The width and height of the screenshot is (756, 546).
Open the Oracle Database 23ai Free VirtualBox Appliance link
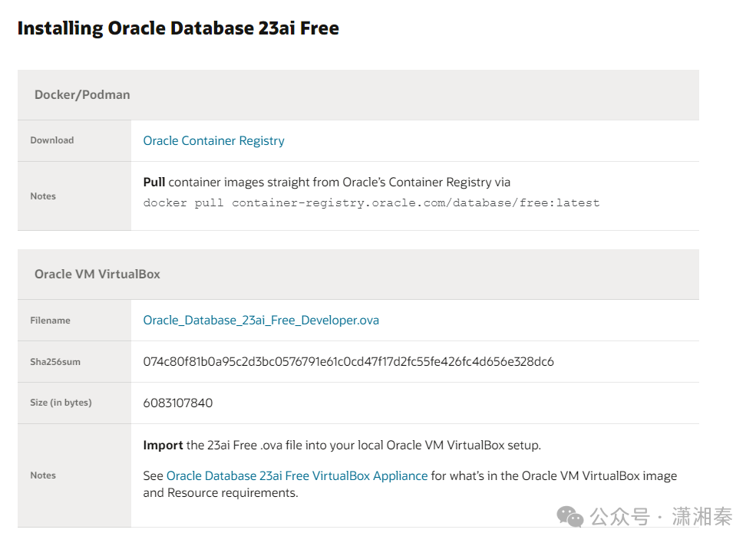pos(296,475)
